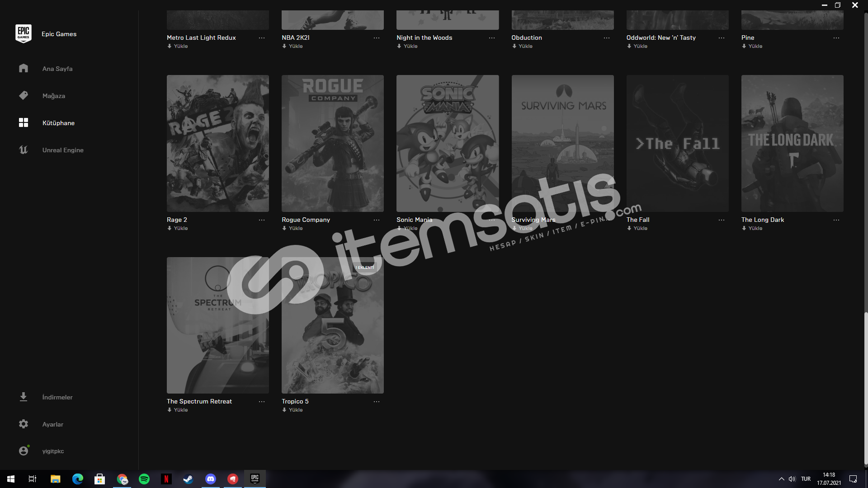Open options menu for The Long Dark
868x488 pixels.
[836, 220]
